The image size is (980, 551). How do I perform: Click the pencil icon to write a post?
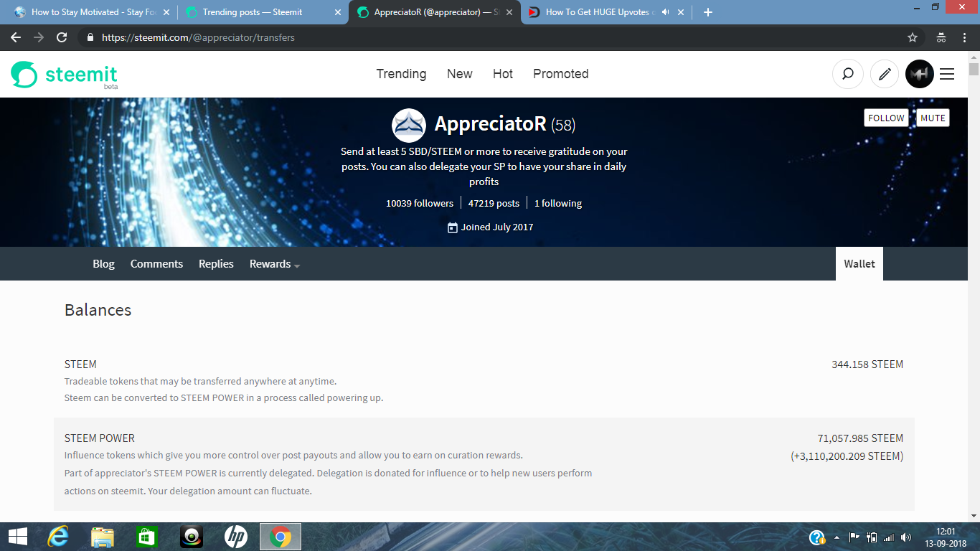[885, 74]
